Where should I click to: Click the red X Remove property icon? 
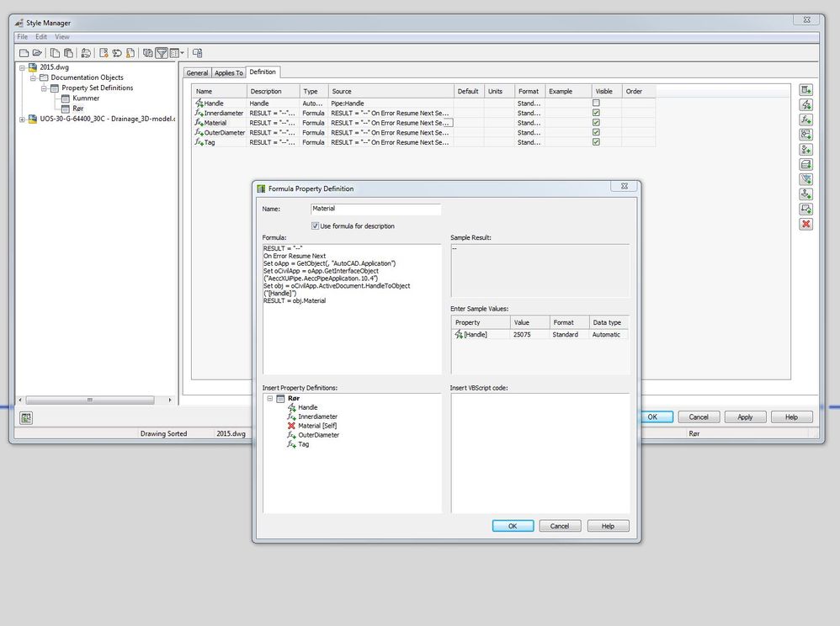(x=805, y=224)
